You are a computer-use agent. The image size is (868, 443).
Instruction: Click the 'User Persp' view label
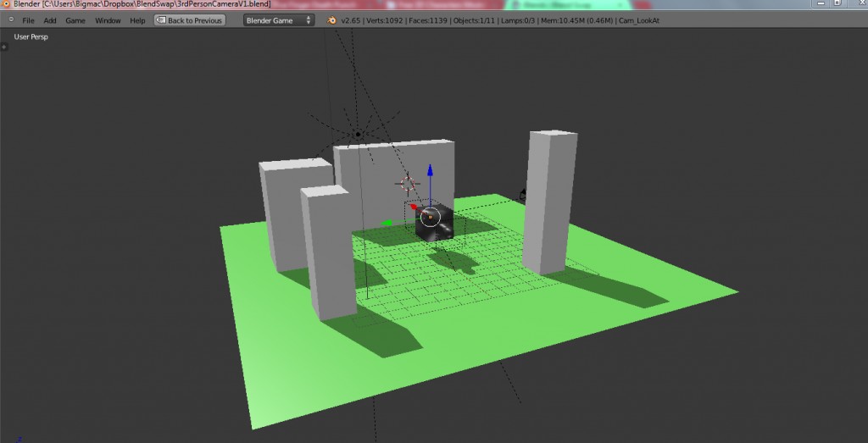coord(31,37)
